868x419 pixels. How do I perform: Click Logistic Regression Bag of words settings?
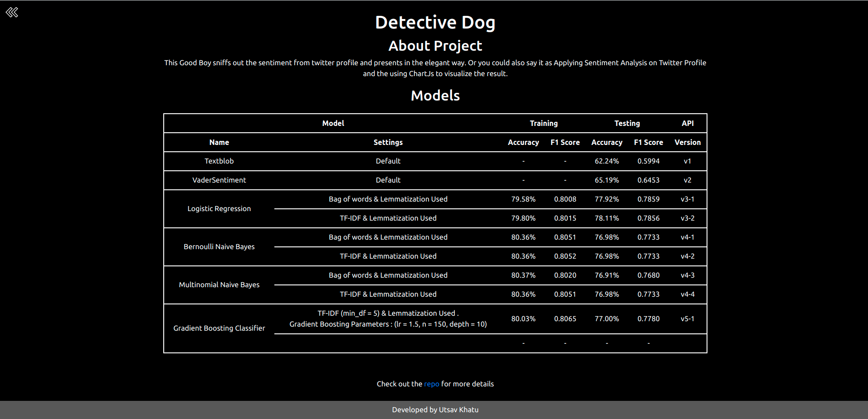[x=388, y=199]
